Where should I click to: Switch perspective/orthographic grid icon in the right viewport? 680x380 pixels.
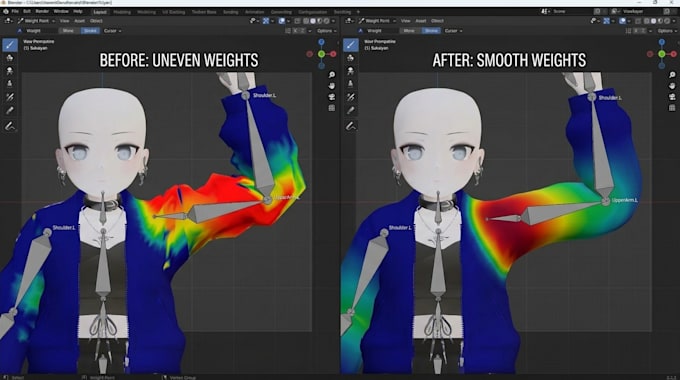(672, 108)
